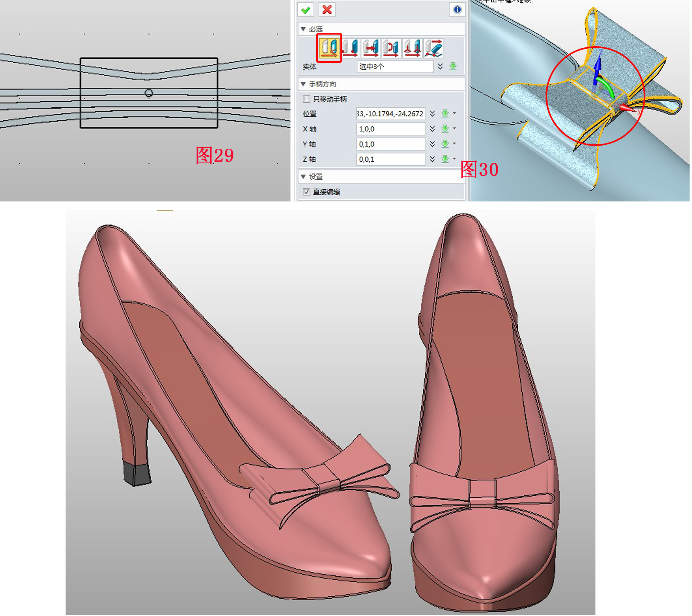Cancel the command with the red X
The height and width of the screenshot is (616, 692).
(327, 10)
